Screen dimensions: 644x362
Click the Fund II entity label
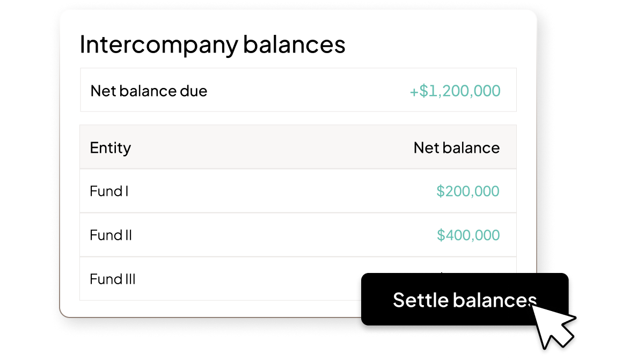point(111,235)
